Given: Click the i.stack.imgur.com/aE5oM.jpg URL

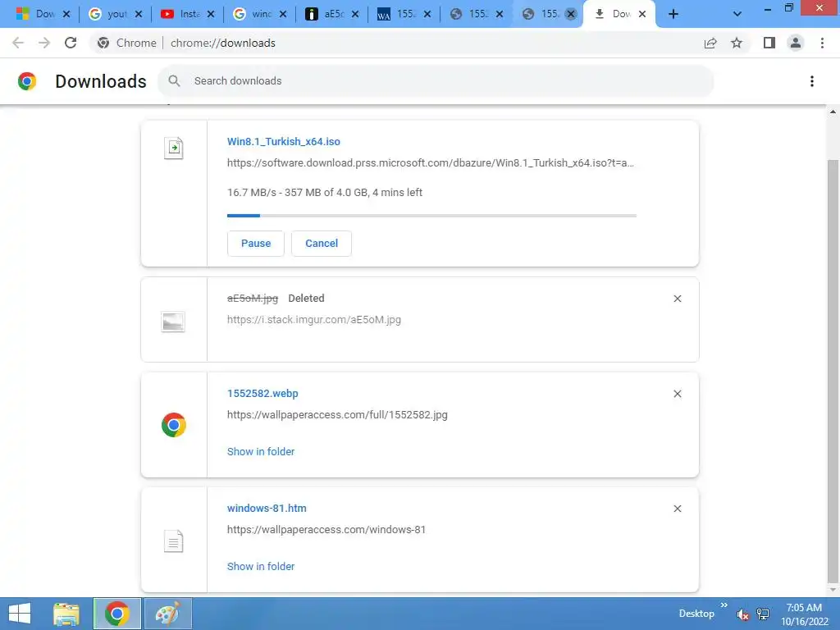Looking at the screenshot, I should point(314,319).
